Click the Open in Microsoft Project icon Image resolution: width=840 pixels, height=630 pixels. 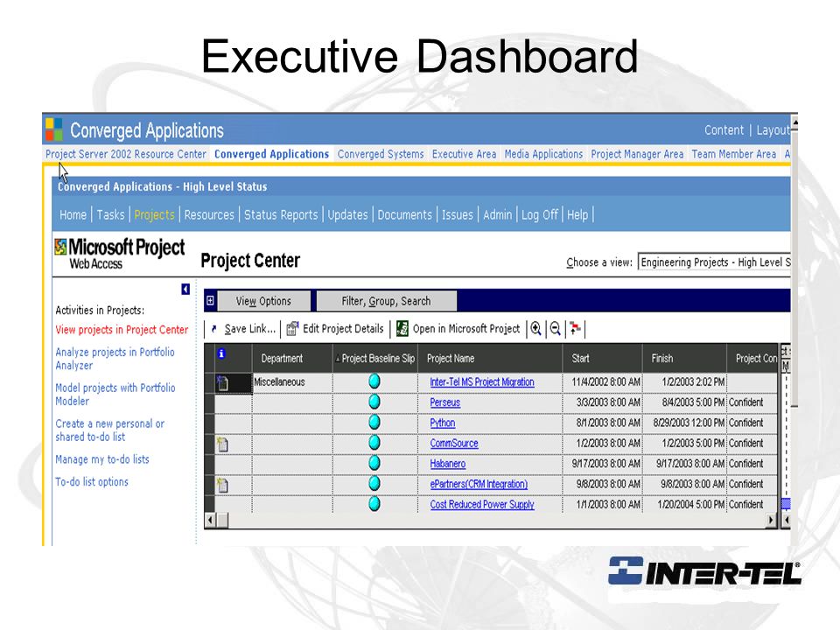[x=402, y=328]
